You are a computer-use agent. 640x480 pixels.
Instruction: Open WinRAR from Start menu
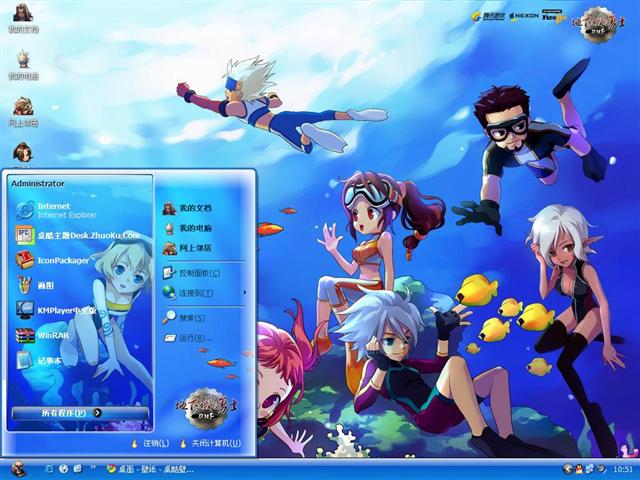(42, 336)
